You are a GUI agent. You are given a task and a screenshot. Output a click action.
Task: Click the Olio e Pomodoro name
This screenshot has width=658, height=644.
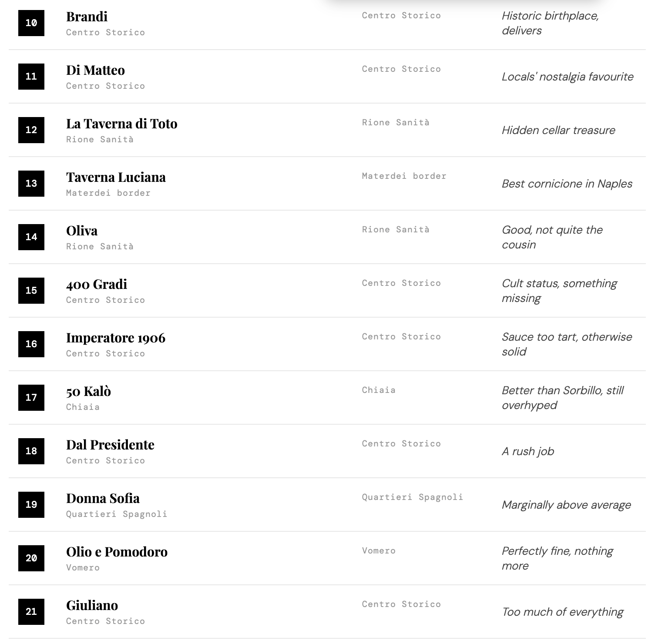coord(117,552)
